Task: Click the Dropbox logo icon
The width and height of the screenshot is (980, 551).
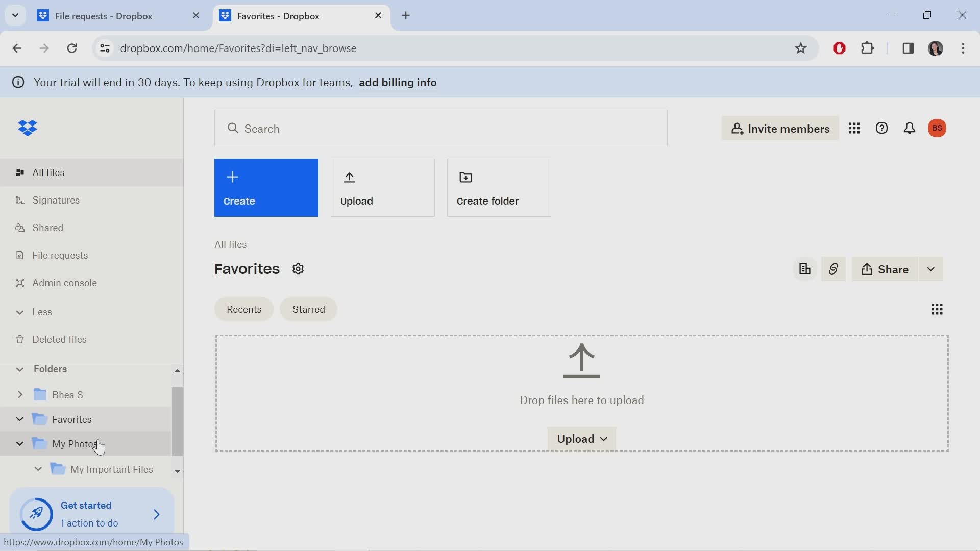Action: pyautogui.click(x=28, y=128)
